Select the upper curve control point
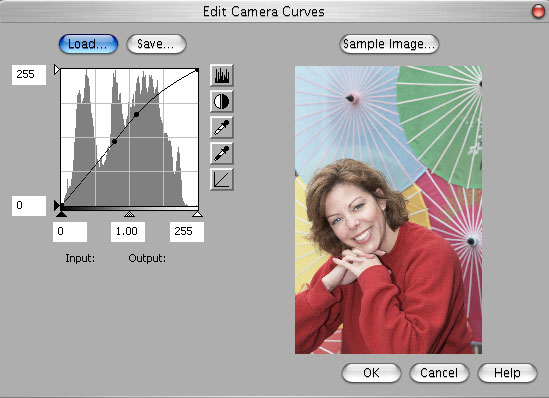Image resolution: width=549 pixels, height=398 pixels. 137,114
